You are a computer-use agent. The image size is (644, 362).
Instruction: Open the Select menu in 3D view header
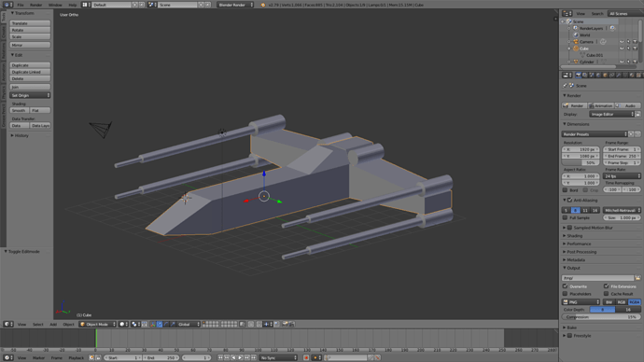37,325
